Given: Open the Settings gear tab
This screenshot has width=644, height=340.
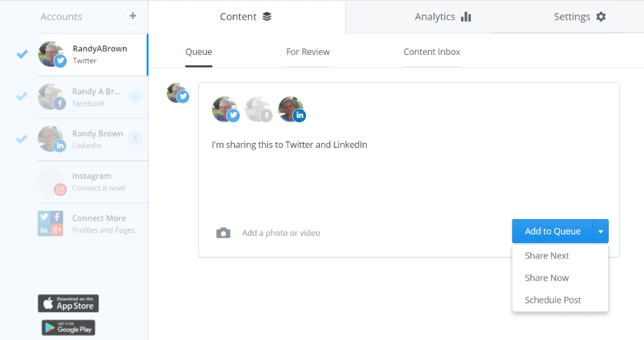Looking at the screenshot, I should click(x=580, y=17).
